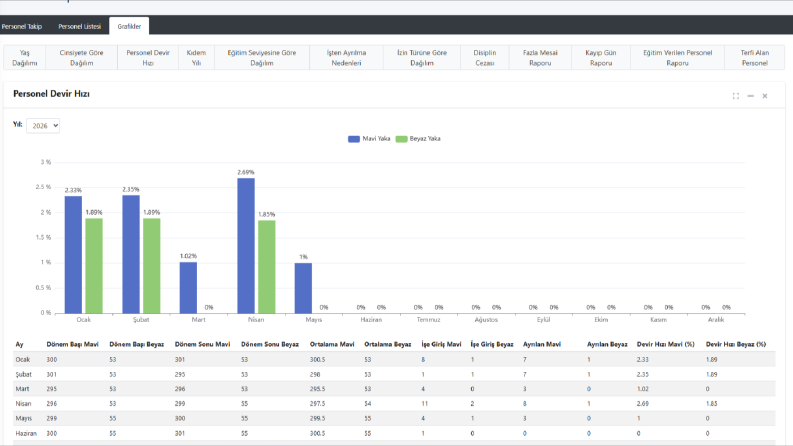Screen dimensions: 793x446
Task: Click the Ocak blue Mavi Yaka bar
Action: 73,254
